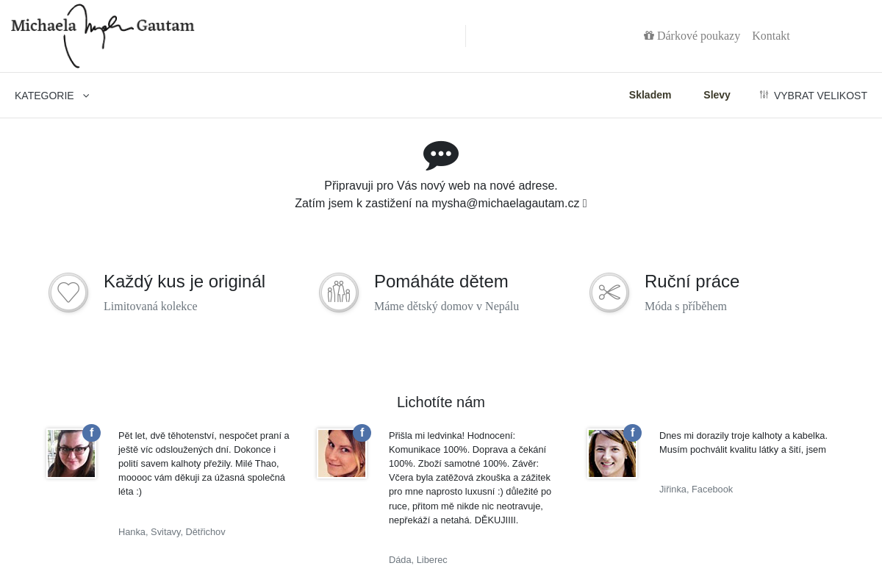Go to the Kontakt page
Screen dimensions: 882x588
770,35
